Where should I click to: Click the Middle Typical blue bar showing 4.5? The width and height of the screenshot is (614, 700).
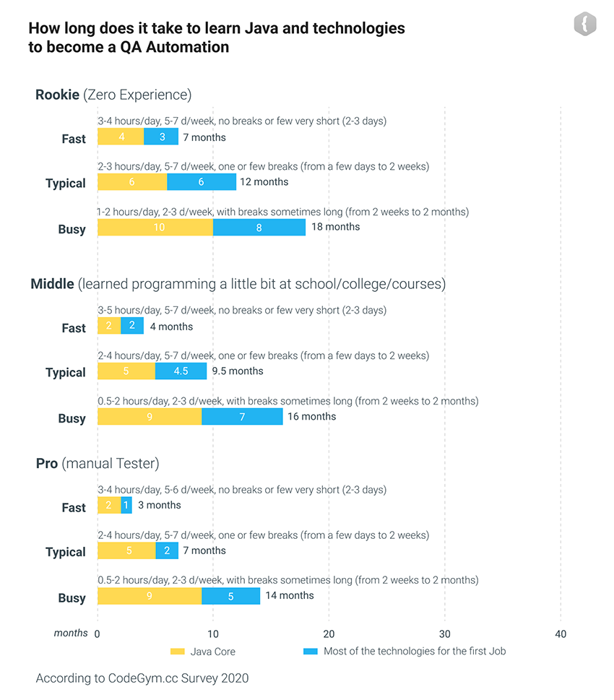click(x=181, y=371)
